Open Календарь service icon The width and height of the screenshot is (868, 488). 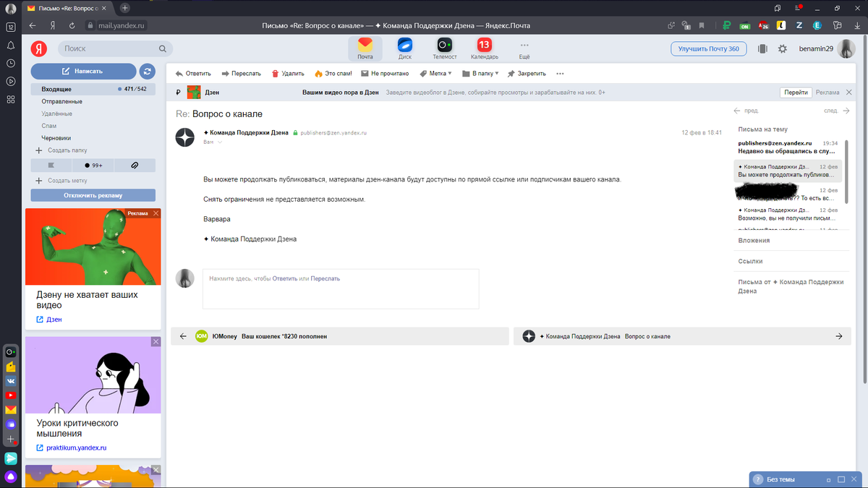click(484, 48)
